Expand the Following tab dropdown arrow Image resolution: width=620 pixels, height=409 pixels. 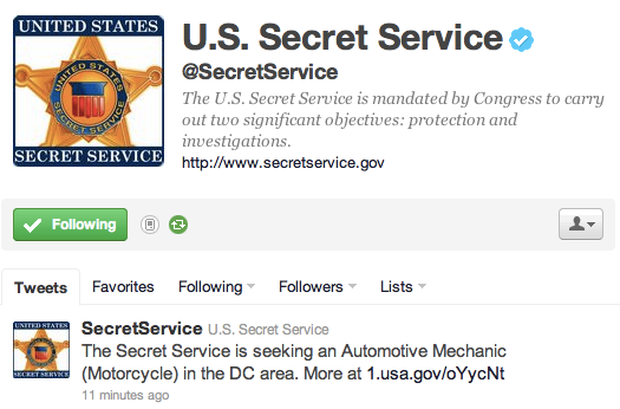pyautogui.click(x=251, y=286)
